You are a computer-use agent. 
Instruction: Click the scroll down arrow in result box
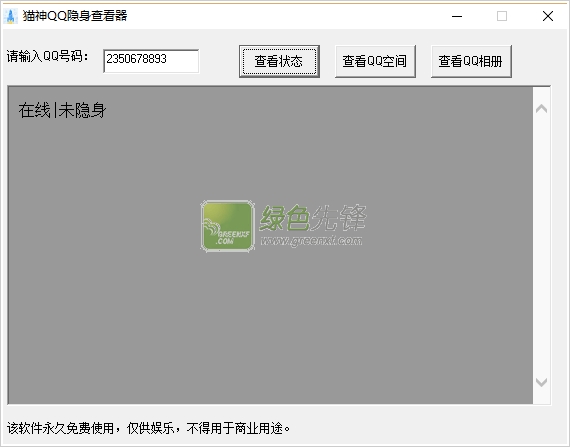click(541, 382)
